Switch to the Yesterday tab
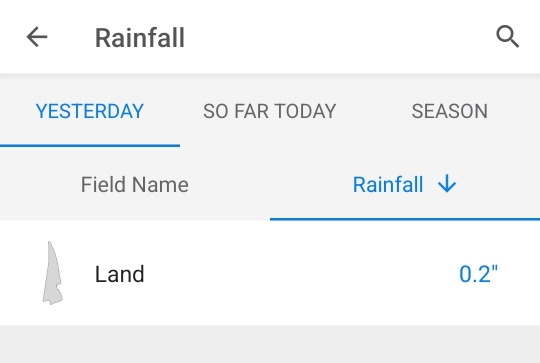Image resolution: width=540 pixels, height=363 pixels. pyautogui.click(x=90, y=111)
